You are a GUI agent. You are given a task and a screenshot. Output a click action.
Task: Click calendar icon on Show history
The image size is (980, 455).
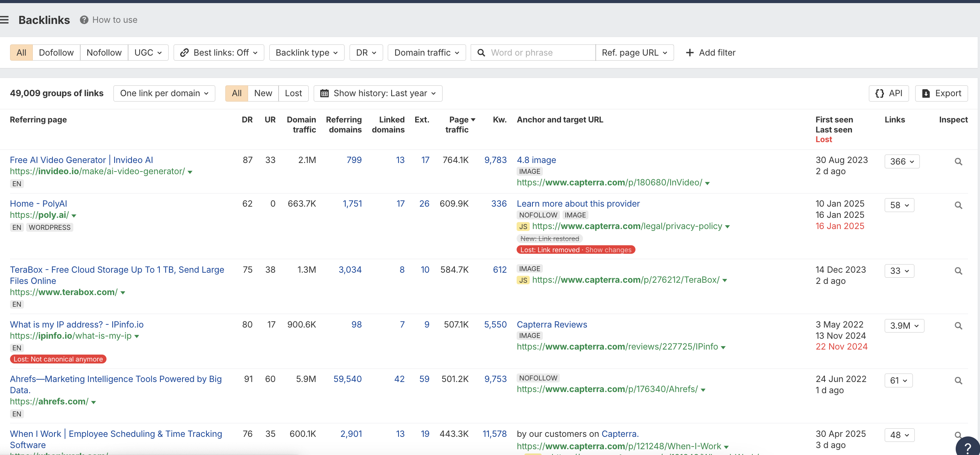pyautogui.click(x=324, y=93)
